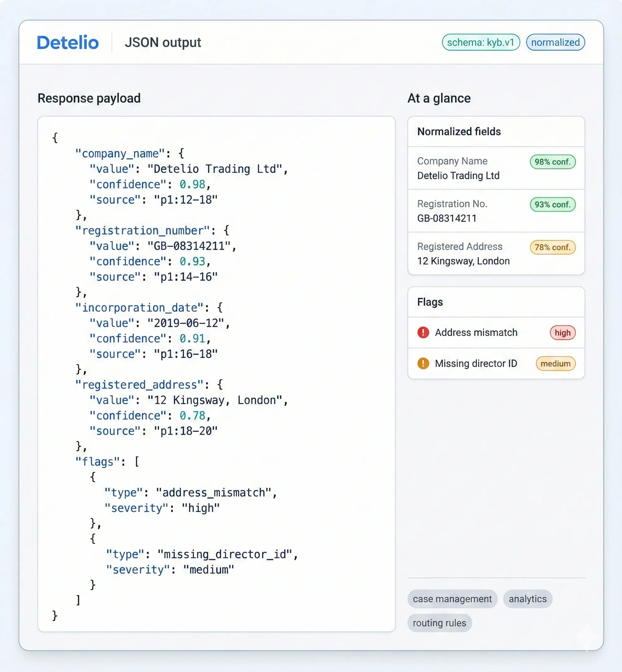Click the "p1:18–20" source value
Image resolution: width=622 pixels, height=672 pixels.
[186, 431]
